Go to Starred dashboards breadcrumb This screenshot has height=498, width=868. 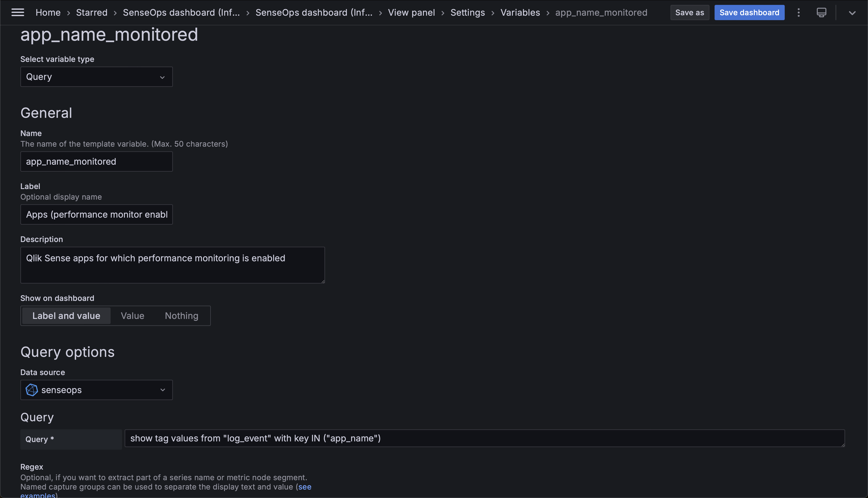(92, 12)
